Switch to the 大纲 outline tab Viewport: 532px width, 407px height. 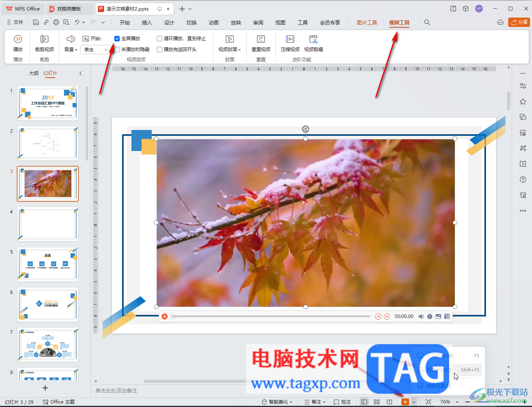pos(34,73)
